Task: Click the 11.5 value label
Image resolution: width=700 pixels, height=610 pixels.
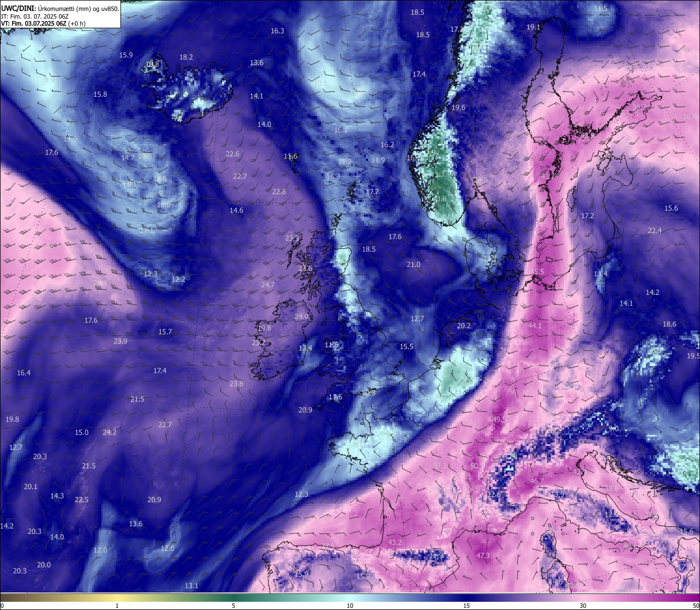Action: pyautogui.click(x=600, y=8)
